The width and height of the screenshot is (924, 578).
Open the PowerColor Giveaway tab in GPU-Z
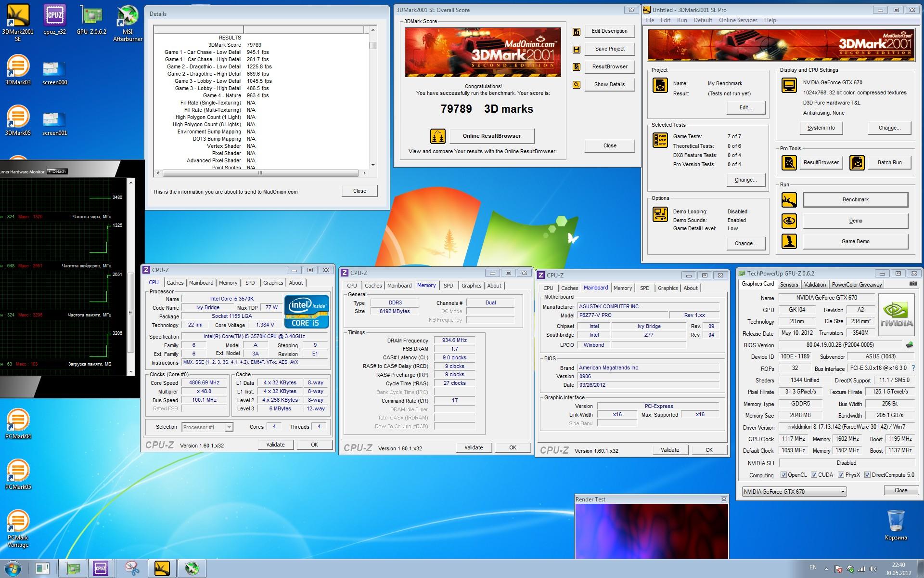[x=857, y=285]
